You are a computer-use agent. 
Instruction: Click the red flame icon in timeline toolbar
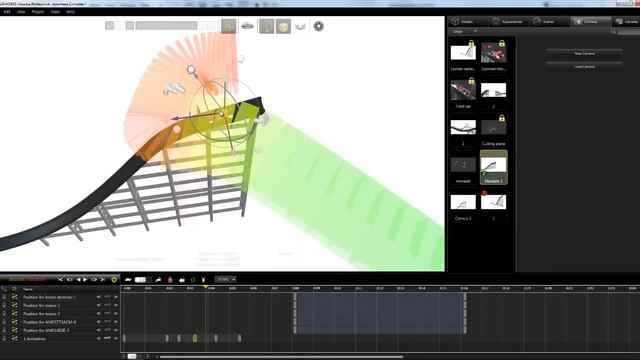pos(170,280)
